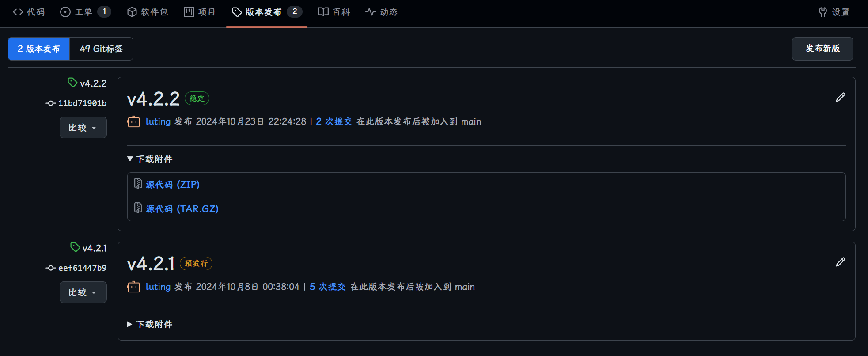Switch to the 49 Git标签 view
868x356 pixels.
click(x=101, y=49)
